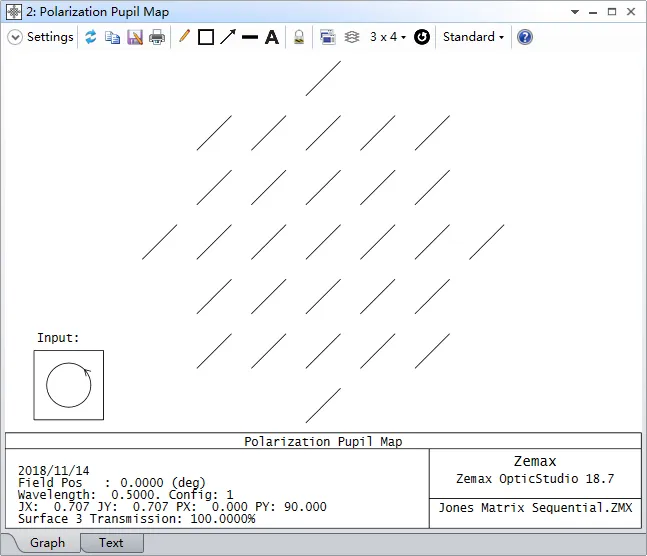The width and height of the screenshot is (647, 556).
Task: Click the overlay layers icon
Action: pos(351,37)
